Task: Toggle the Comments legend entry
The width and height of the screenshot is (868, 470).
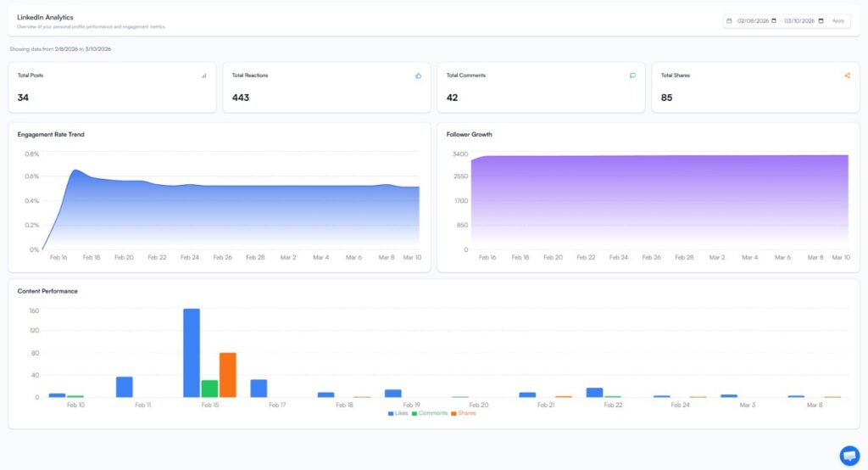Action: point(430,413)
